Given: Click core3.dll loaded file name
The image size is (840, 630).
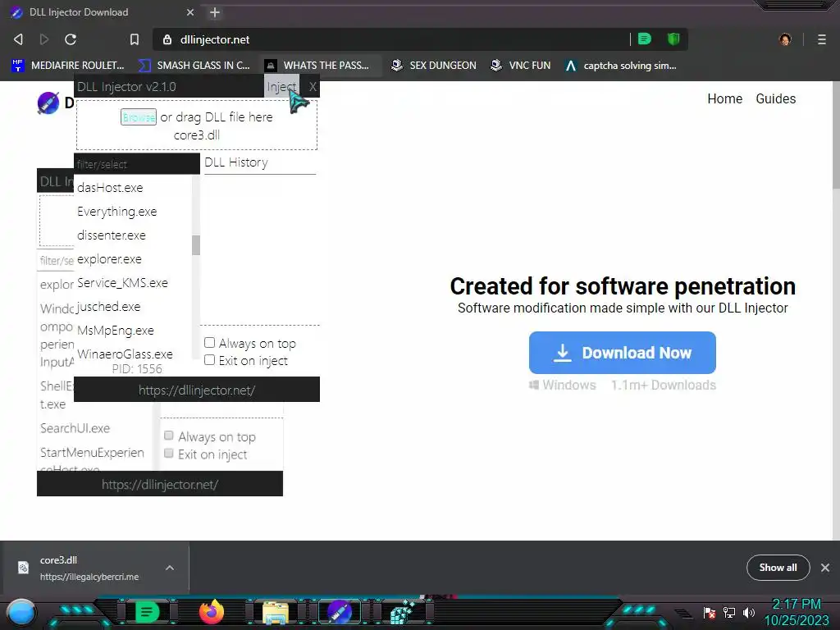Looking at the screenshot, I should (x=197, y=135).
